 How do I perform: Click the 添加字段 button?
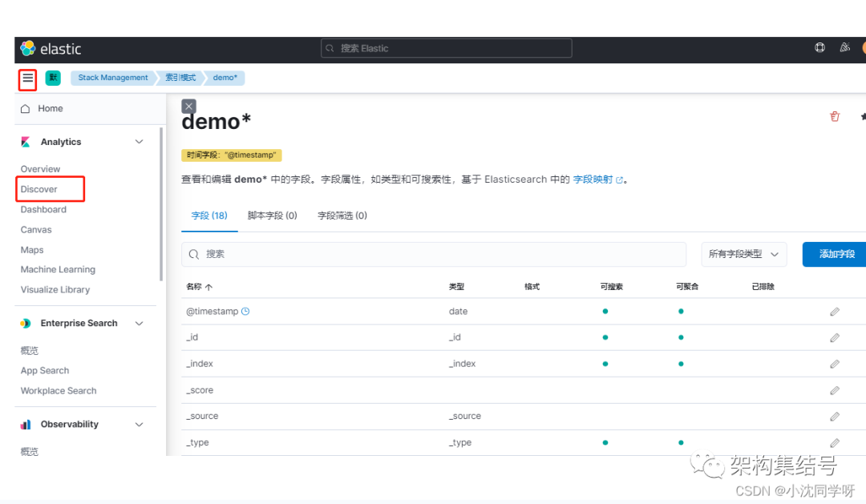(836, 254)
